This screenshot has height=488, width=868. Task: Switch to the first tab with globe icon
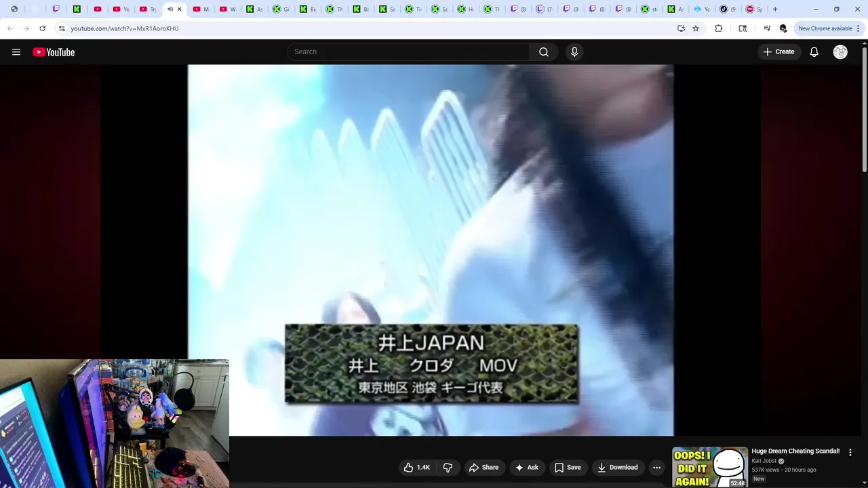point(14,9)
